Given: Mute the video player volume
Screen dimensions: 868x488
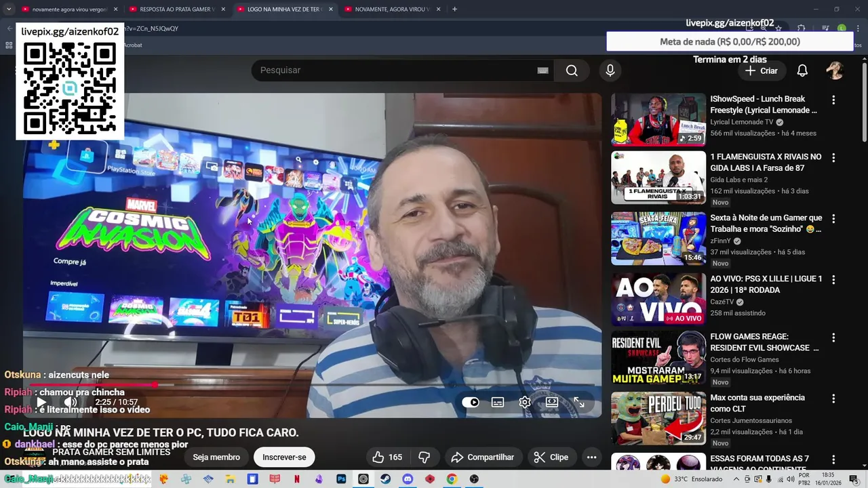Looking at the screenshot, I should (x=70, y=402).
